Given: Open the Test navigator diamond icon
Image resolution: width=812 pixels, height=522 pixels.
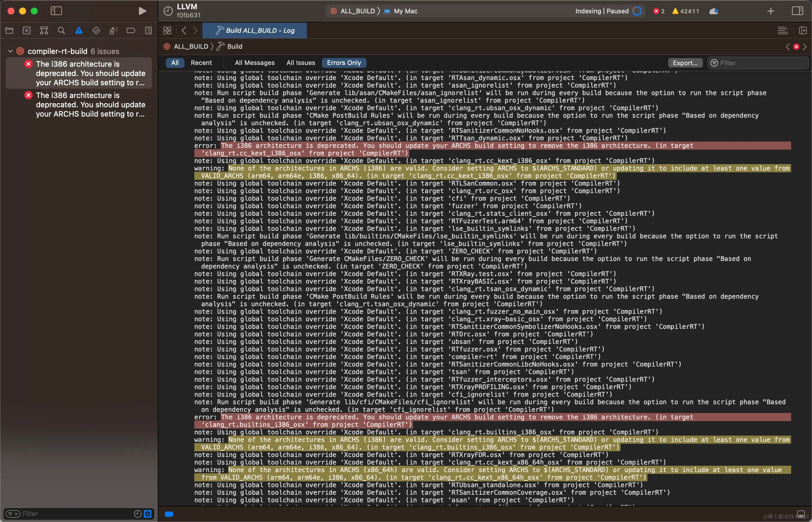Looking at the screenshot, I should [96, 30].
